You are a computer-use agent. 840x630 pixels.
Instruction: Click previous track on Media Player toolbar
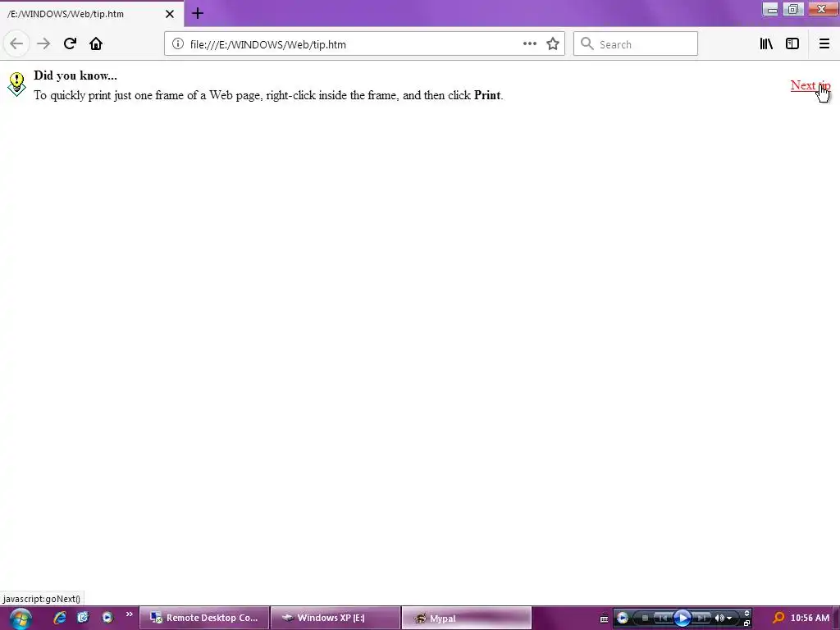[662, 618]
